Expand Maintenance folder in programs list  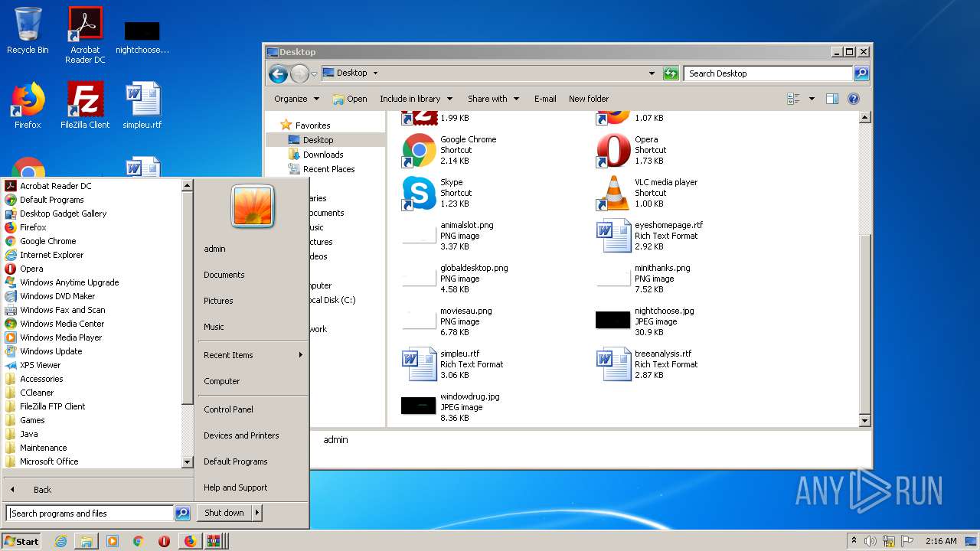[43, 448]
